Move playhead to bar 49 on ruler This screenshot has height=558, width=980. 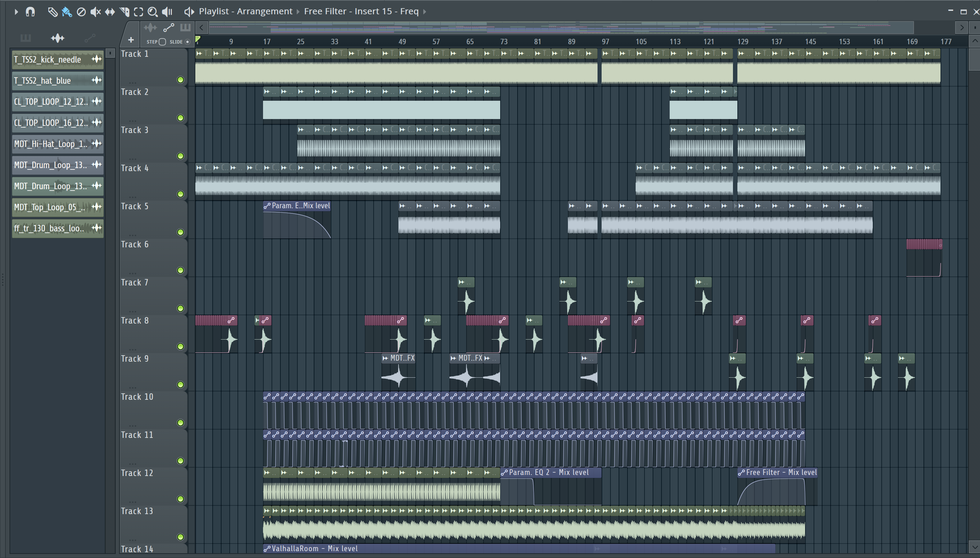[402, 42]
